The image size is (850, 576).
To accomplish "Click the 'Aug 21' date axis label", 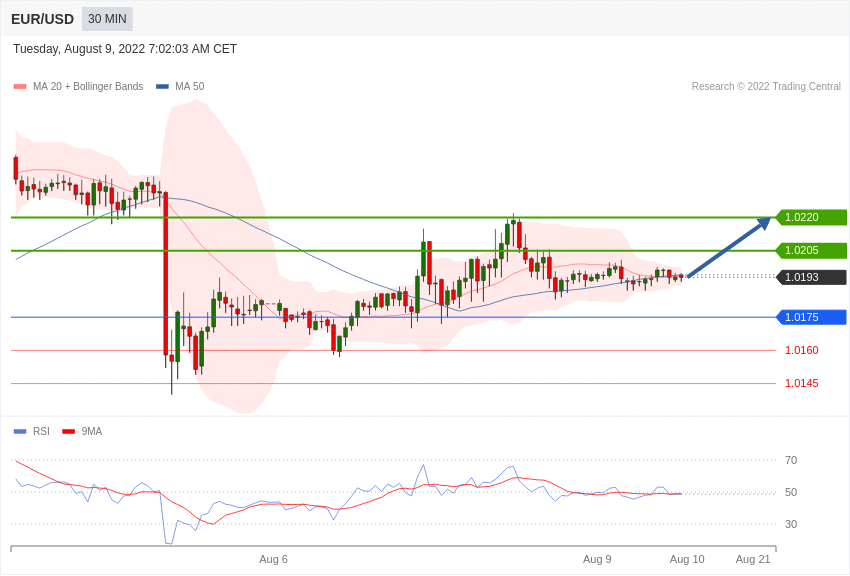I will pos(752,559).
